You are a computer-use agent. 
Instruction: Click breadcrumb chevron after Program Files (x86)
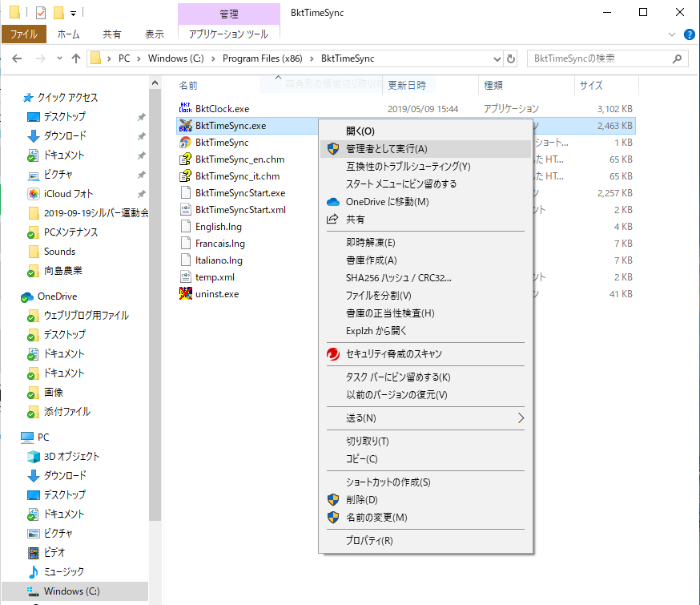pos(312,58)
